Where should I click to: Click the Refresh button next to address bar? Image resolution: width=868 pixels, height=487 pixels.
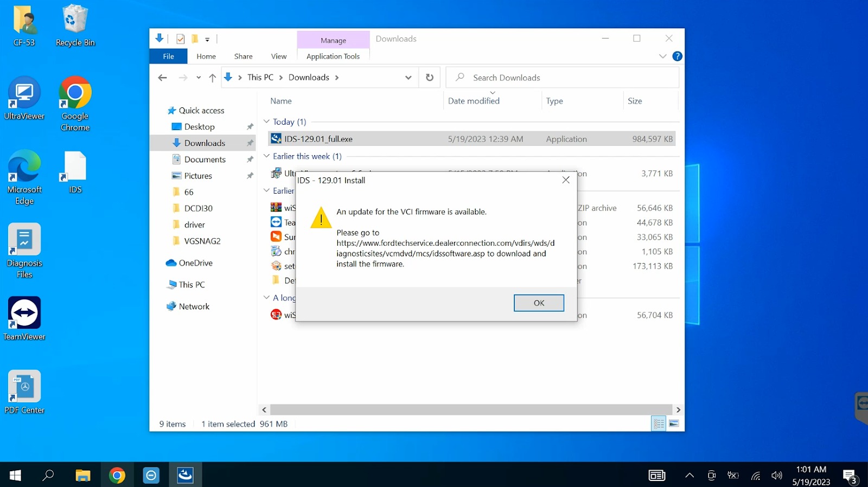click(x=430, y=78)
